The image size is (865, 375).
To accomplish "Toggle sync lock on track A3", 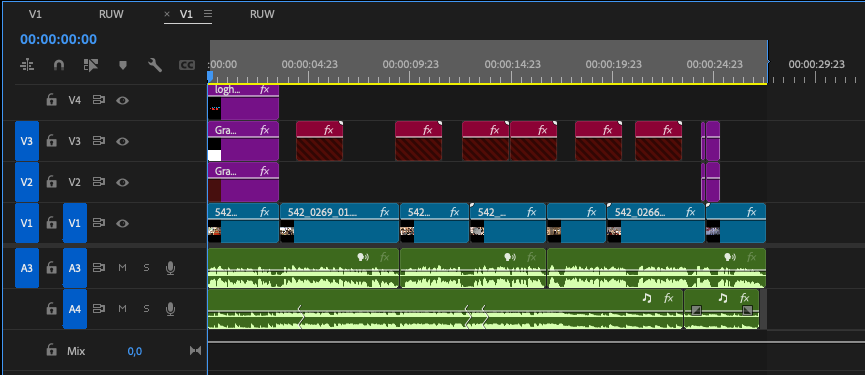I will [99, 268].
